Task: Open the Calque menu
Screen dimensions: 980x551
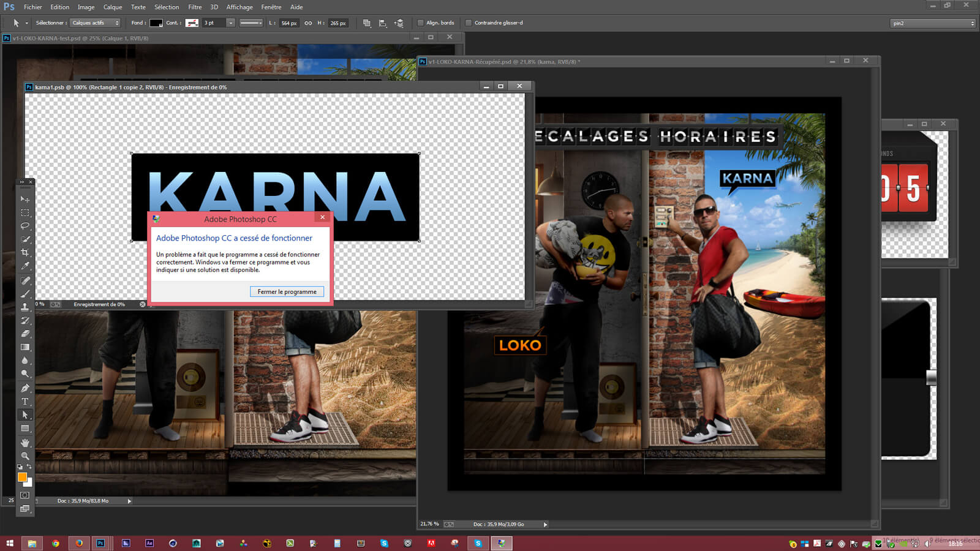Action: coord(113,7)
